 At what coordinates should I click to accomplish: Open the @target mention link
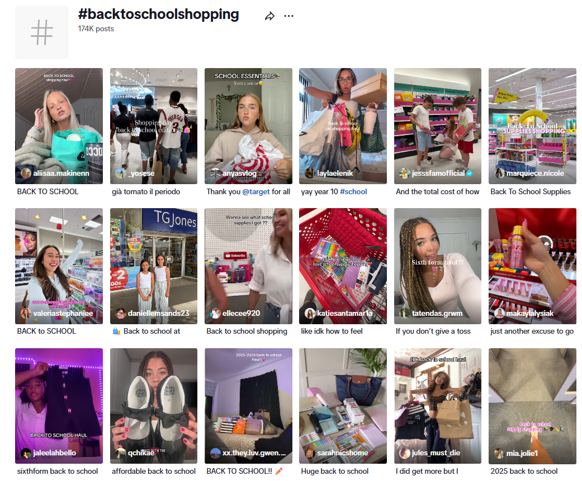click(x=256, y=192)
